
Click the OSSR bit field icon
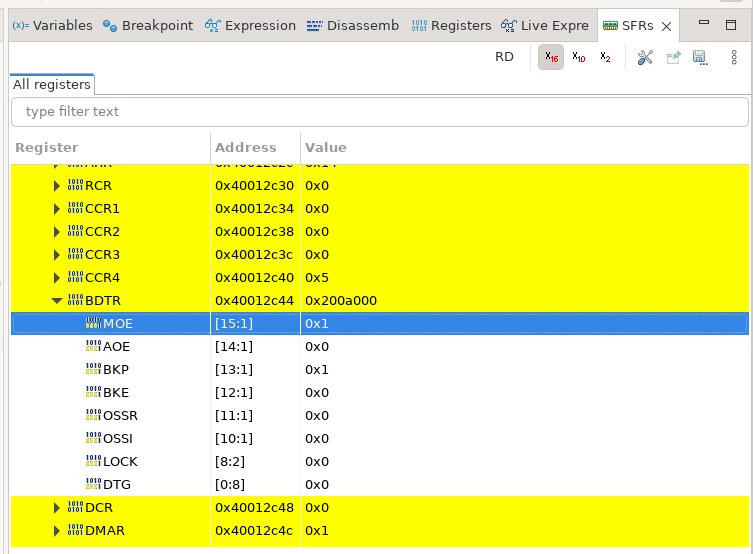[93, 415]
